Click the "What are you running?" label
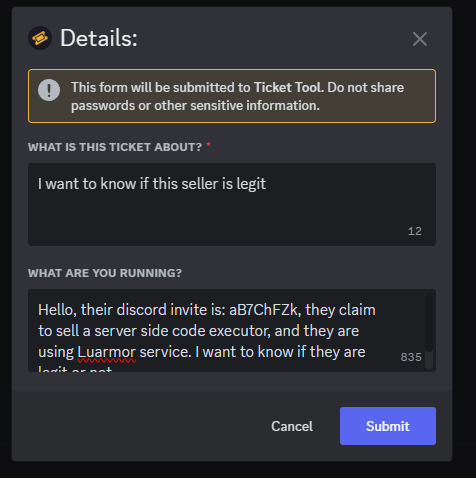Viewport: 476px width, 478px height. pyautogui.click(x=105, y=273)
